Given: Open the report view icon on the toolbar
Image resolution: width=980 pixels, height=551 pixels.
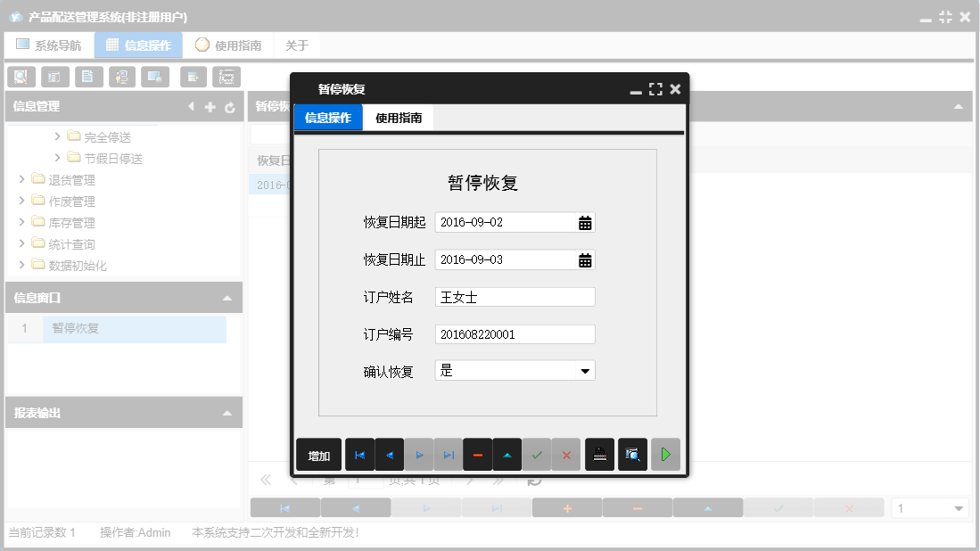Looking at the screenshot, I should tap(54, 77).
